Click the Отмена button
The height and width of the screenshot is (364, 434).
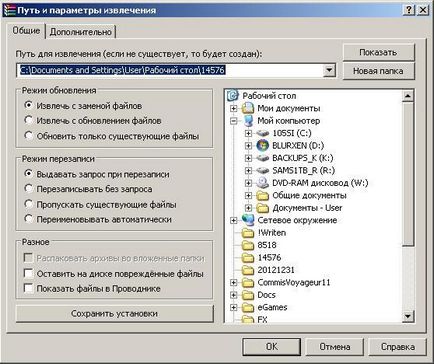(335, 347)
